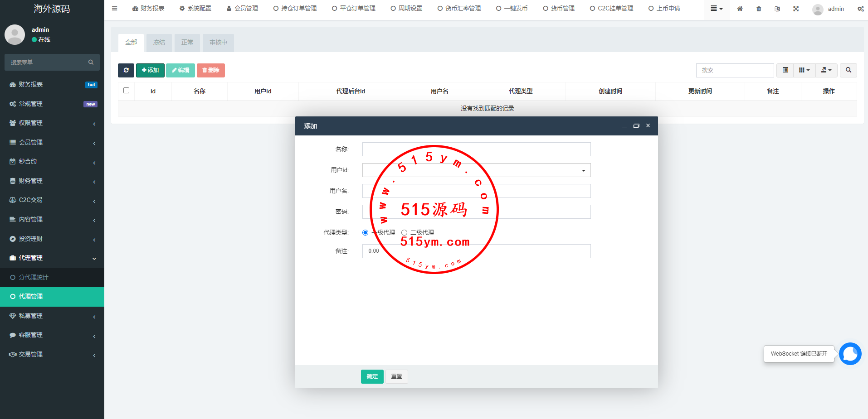Click the trash icon in top bar
This screenshot has height=419, width=868.
pyautogui.click(x=759, y=9)
